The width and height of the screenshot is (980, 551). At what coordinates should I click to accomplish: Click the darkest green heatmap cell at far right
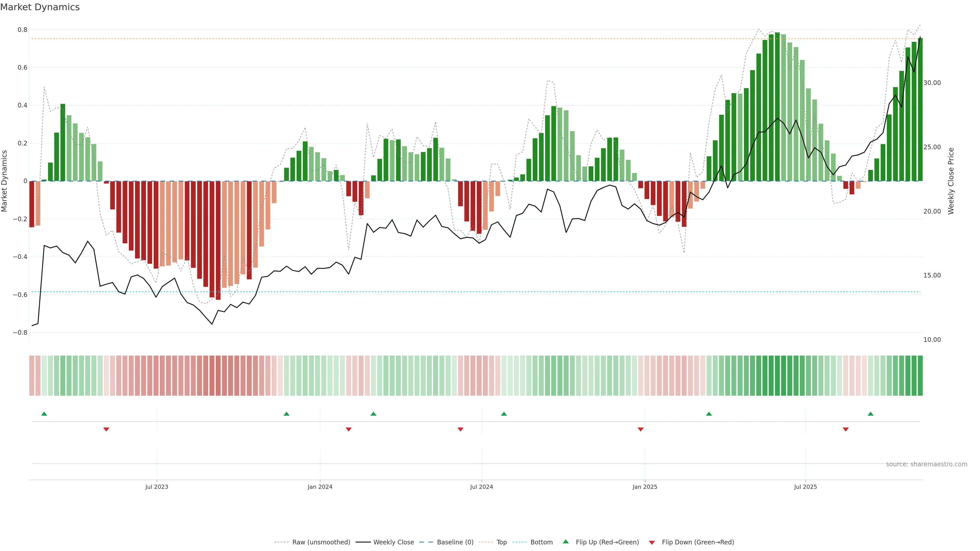tap(920, 376)
